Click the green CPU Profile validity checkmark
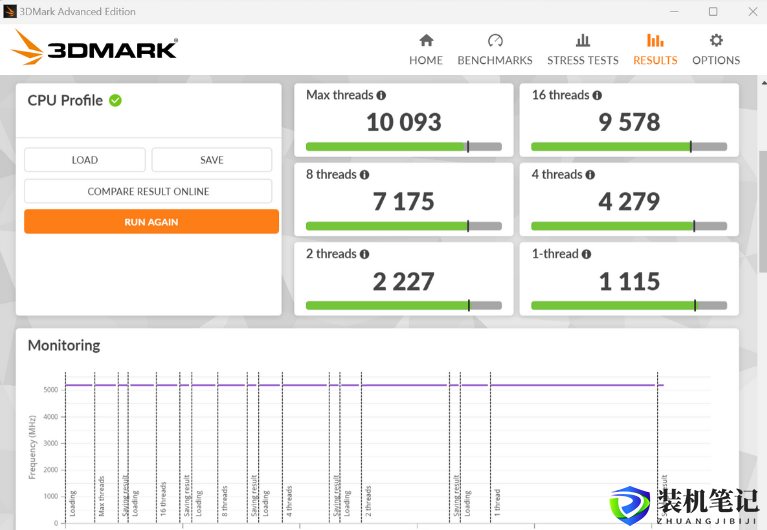 click(115, 100)
